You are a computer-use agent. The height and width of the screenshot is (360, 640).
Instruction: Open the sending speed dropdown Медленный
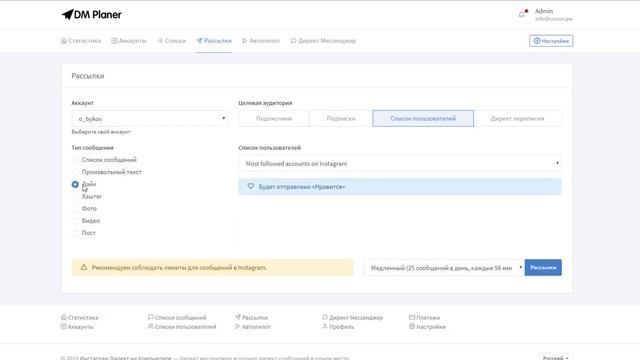click(444, 268)
